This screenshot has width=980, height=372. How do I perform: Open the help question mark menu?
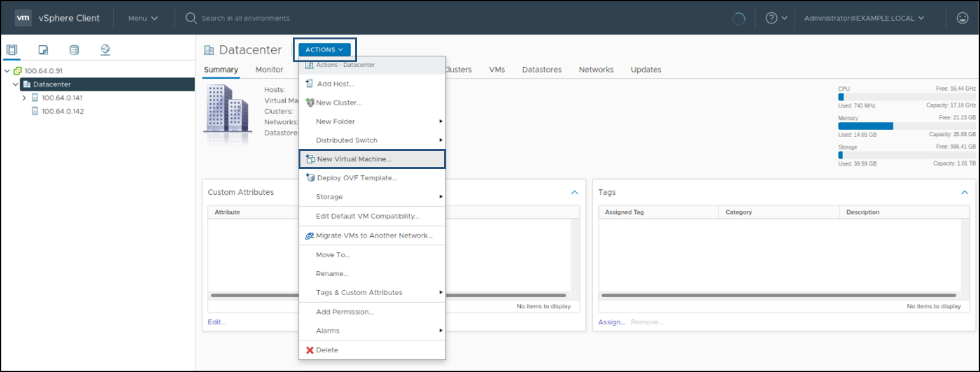click(x=776, y=18)
